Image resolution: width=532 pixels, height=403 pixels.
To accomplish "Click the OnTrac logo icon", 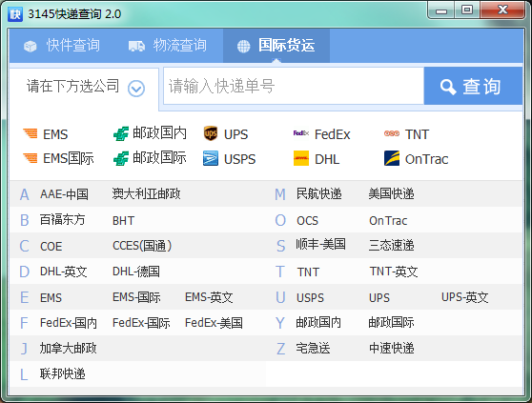I will (392, 158).
